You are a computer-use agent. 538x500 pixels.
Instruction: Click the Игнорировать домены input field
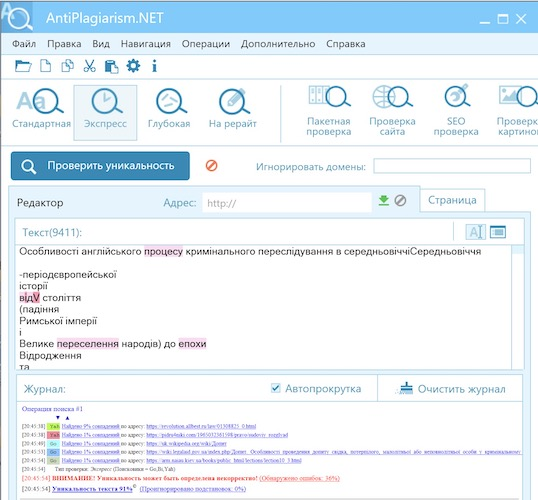tap(452, 166)
